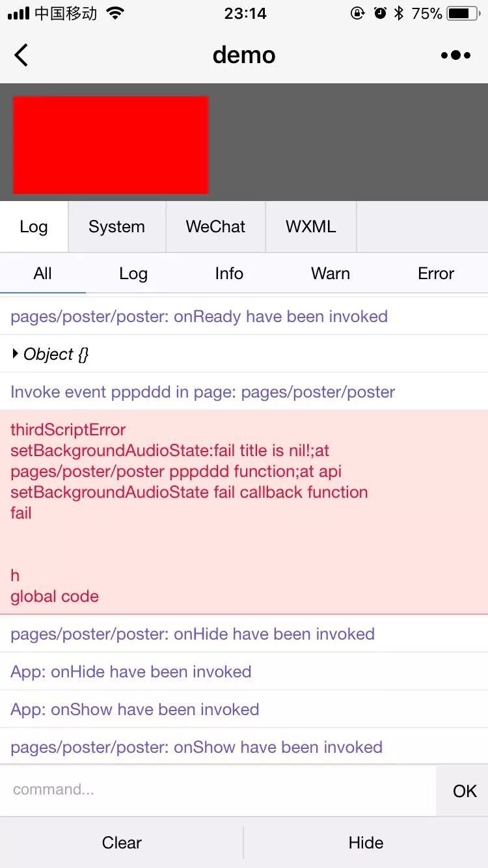Tap the back arrow icon

click(21, 55)
